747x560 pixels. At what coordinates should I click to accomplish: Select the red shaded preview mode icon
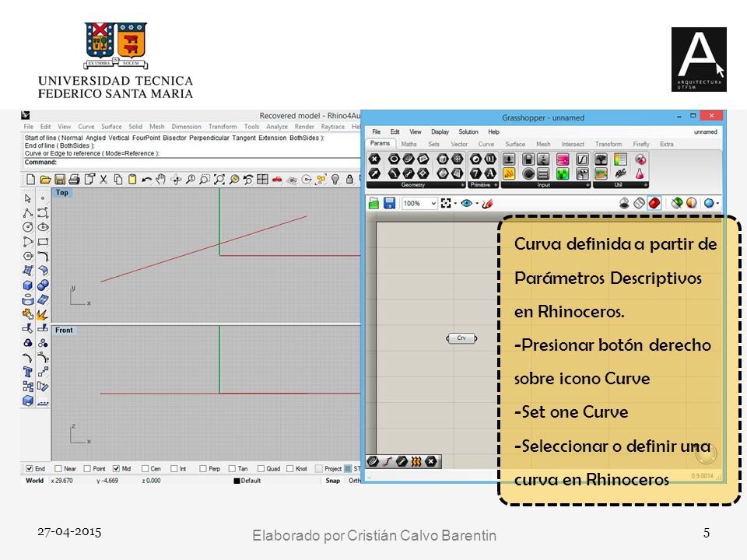pyautogui.click(x=654, y=203)
